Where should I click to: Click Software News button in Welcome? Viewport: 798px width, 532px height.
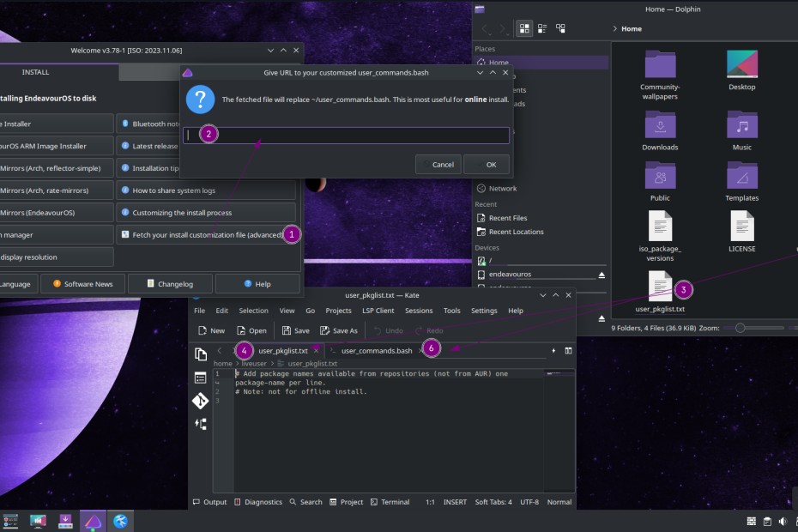click(x=83, y=284)
